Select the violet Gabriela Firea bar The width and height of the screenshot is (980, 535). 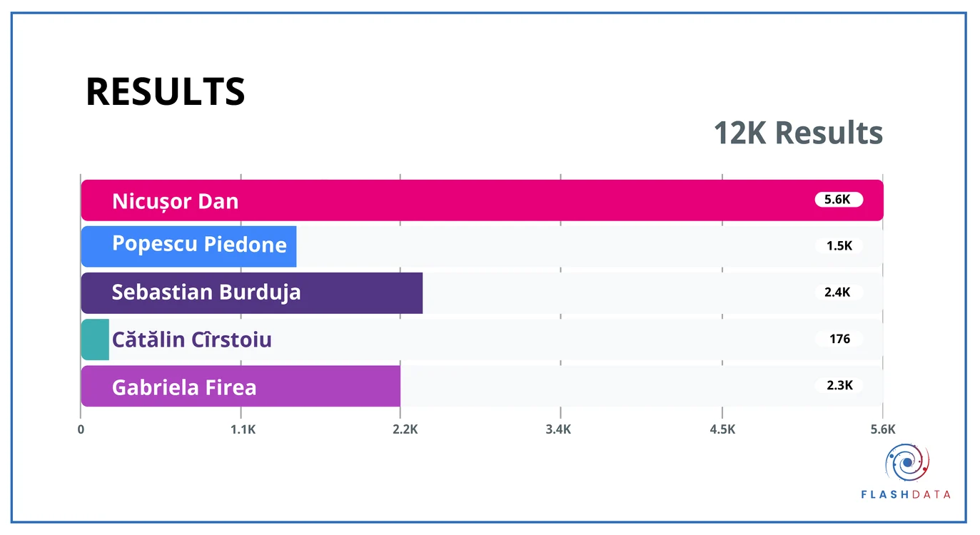241,386
